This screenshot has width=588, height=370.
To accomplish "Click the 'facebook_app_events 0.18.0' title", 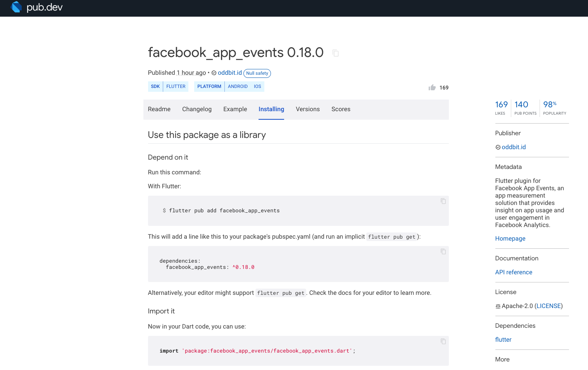I will click(x=236, y=53).
